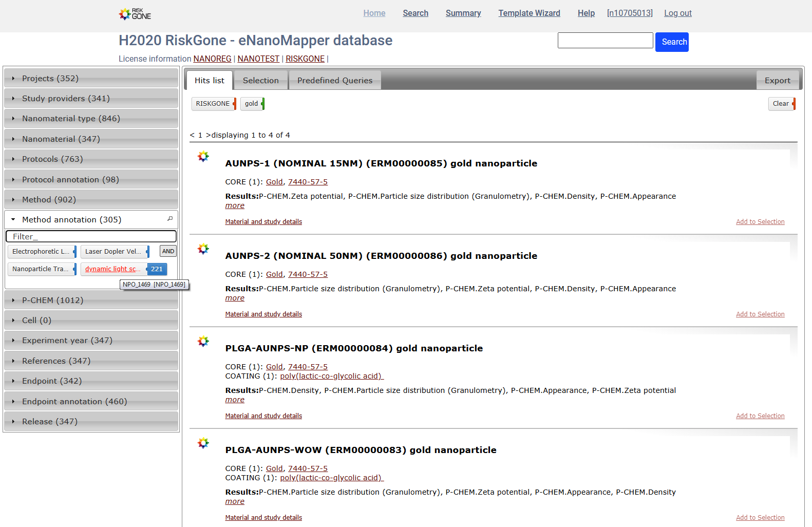
Task: Click the PLGA-AUNPS-WOW result icon
Action: (203, 443)
